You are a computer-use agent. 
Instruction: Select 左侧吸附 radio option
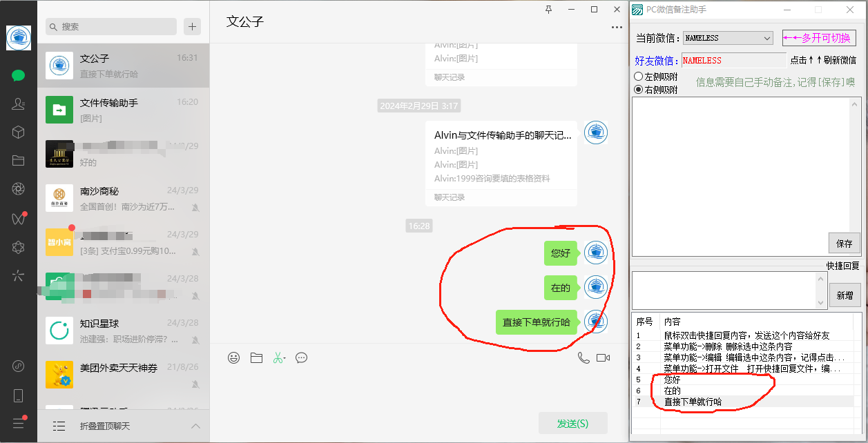[655, 77]
